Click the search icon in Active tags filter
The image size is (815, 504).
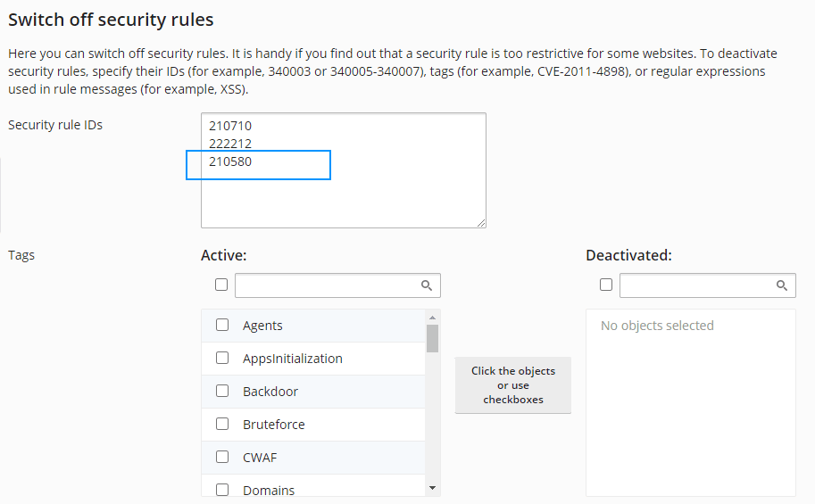click(x=427, y=285)
